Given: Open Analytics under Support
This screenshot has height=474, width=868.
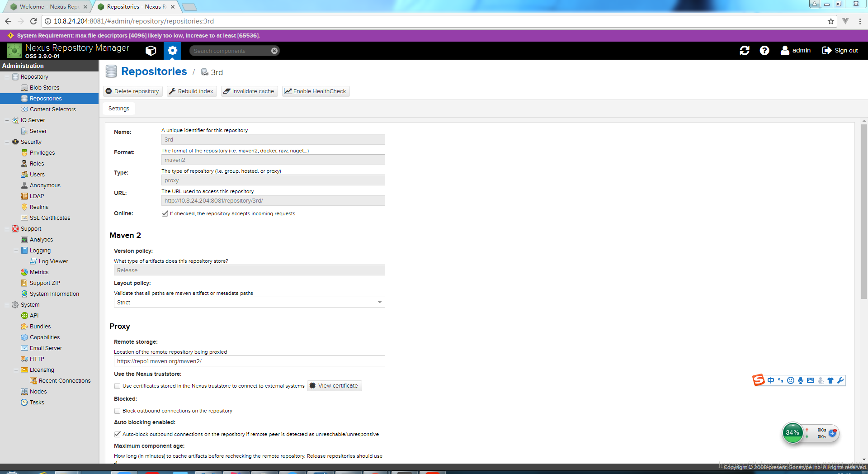Looking at the screenshot, I should pos(41,240).
